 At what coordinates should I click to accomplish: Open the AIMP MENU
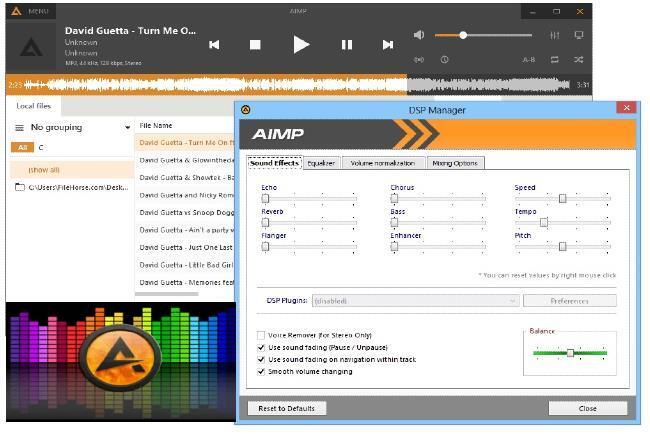[39, 11]
